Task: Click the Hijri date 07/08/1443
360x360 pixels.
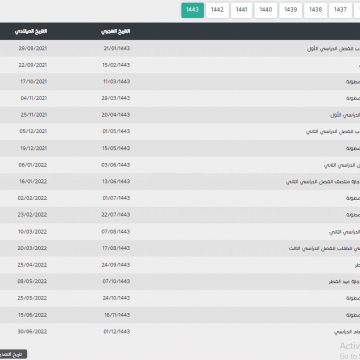Action: click(x=116, y=232)
